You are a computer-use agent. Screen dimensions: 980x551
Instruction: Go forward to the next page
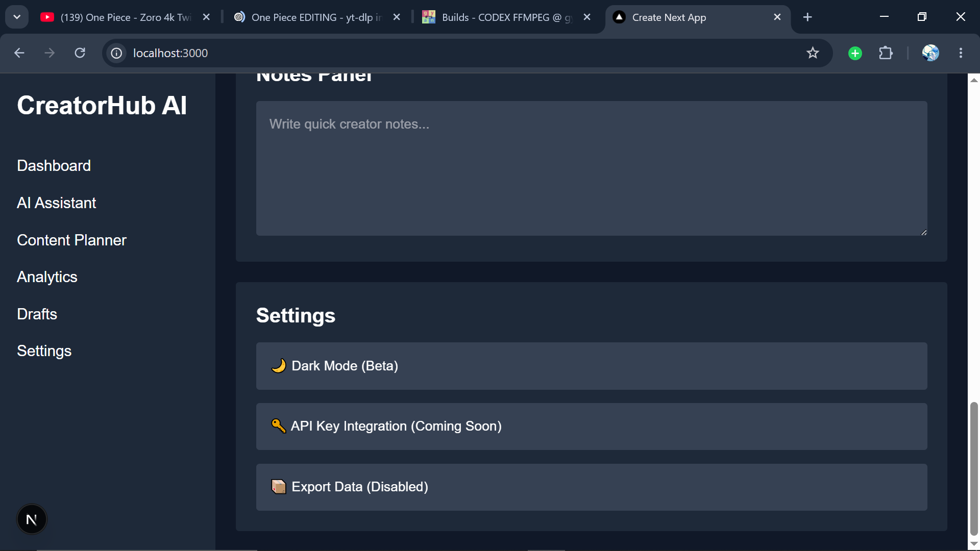(x=50, y=53)
